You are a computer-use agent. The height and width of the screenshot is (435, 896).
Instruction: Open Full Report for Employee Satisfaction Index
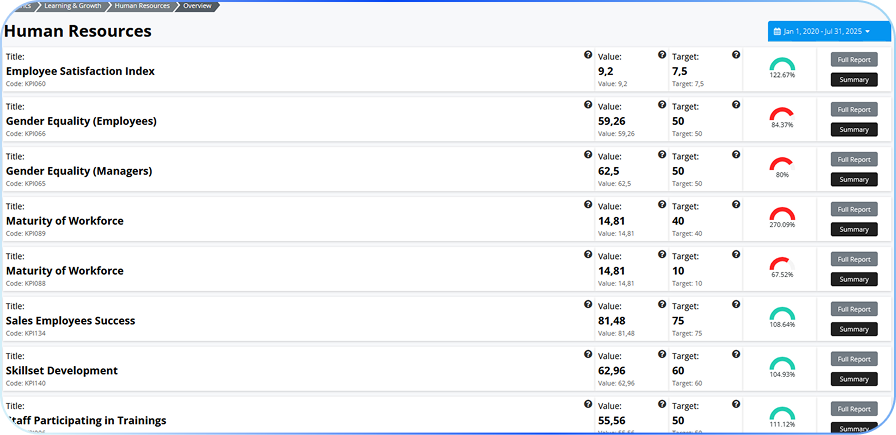(x=854, y=60)
